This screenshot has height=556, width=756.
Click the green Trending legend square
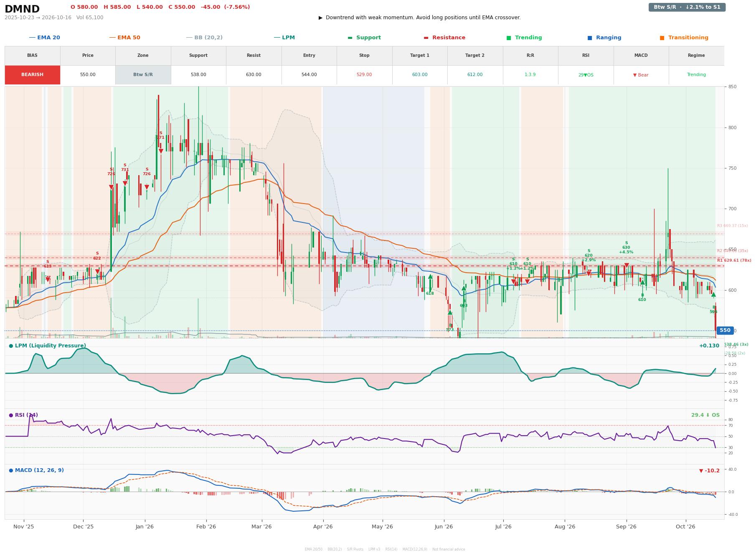(509, 38)
